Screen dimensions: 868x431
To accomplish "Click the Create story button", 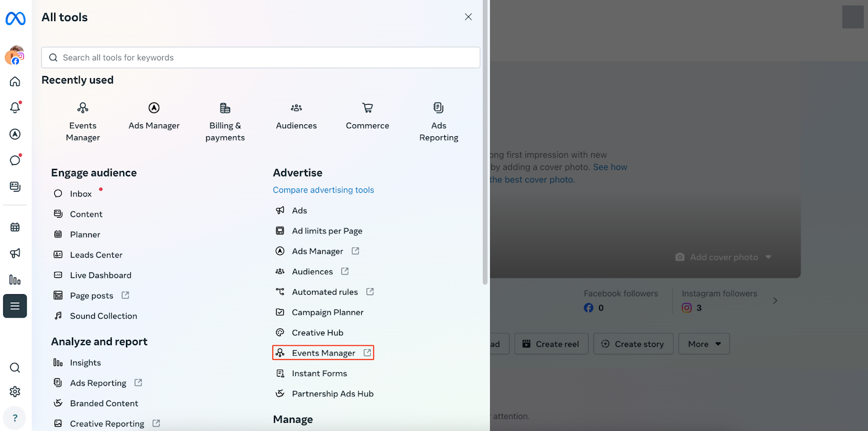I will 633,344.
